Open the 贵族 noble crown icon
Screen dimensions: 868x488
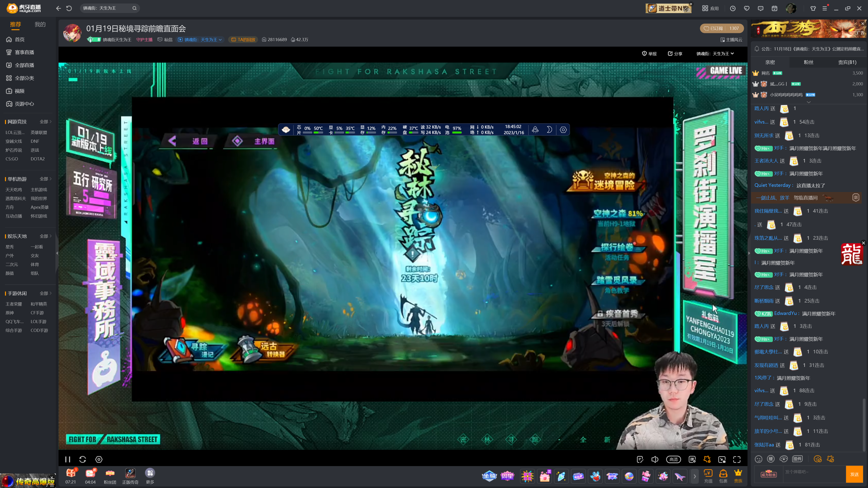click(x=738, y=476)
